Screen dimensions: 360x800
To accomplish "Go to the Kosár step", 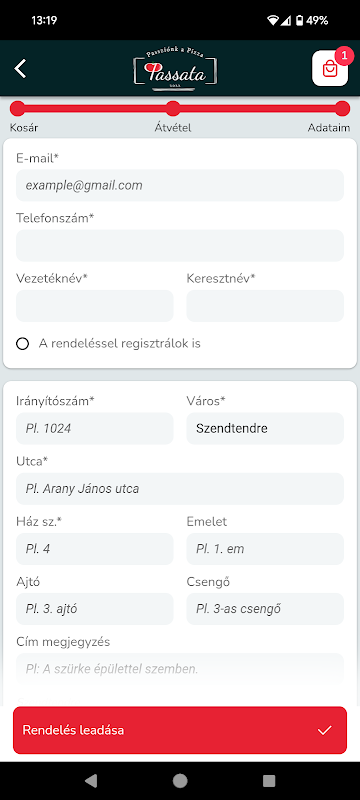I will pyautogui.click(x=18, y=108).
